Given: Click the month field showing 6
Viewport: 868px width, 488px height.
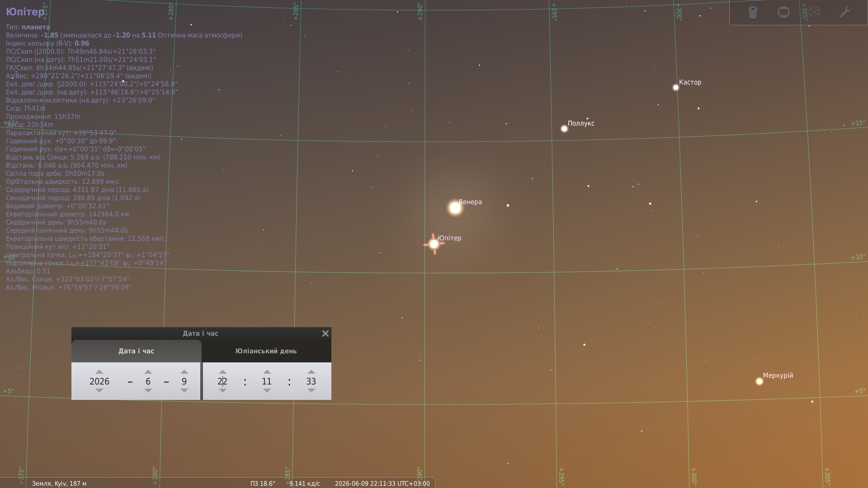Looking at the screenshot, I should click(148, 381).
